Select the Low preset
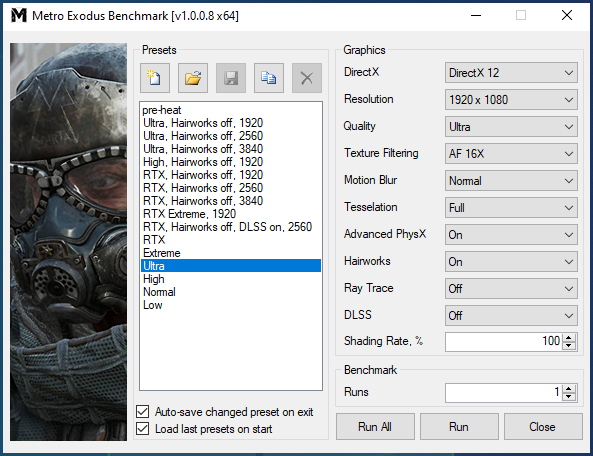 (x=231, y=305)
